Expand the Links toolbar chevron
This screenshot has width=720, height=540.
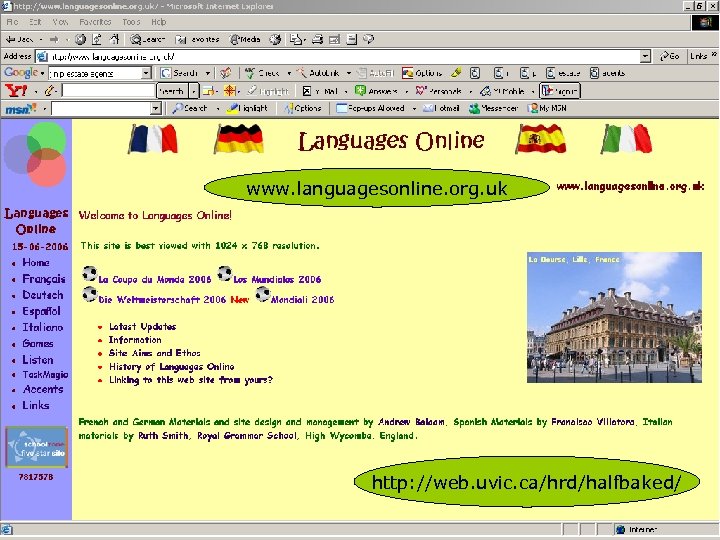pos(714,55)
